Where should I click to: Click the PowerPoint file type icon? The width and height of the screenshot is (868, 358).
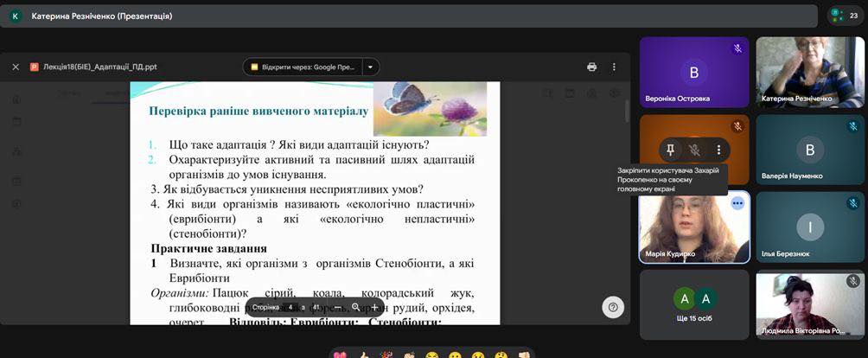point(35,67)
